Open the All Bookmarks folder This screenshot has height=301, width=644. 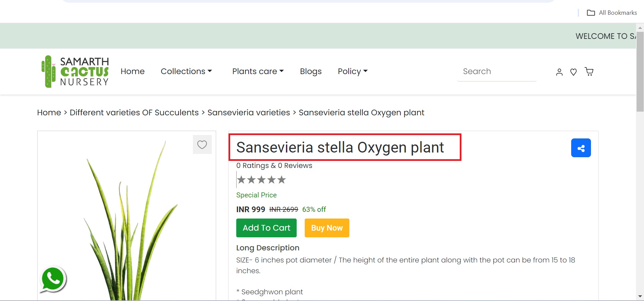pos(612,13)
